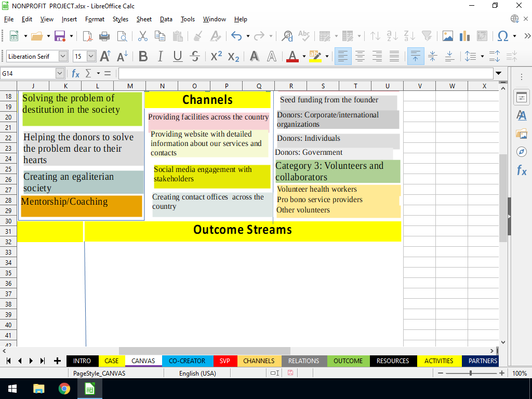Screen dimensions: 532x399
Task: Sort ascending with the A-Z icon
Action: coord(392,36)
